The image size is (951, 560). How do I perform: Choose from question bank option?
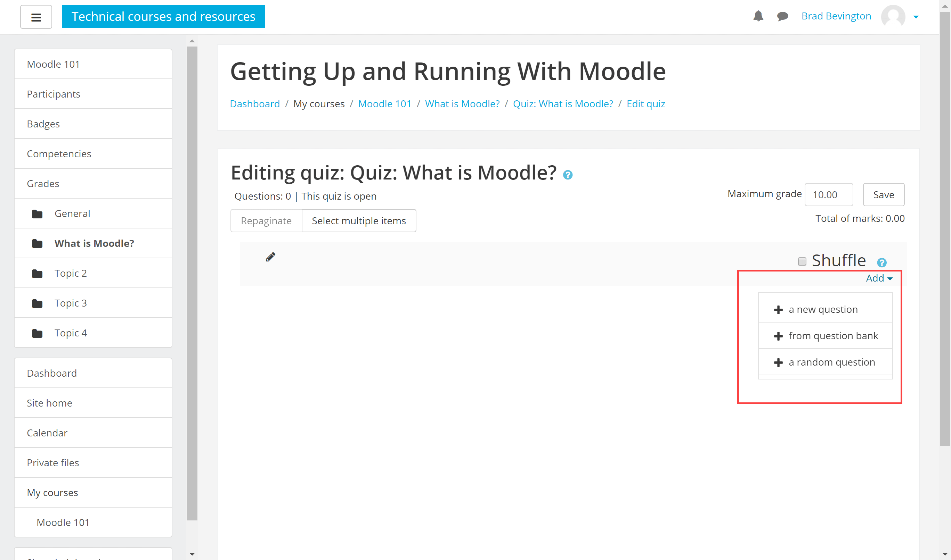(825, 336)
